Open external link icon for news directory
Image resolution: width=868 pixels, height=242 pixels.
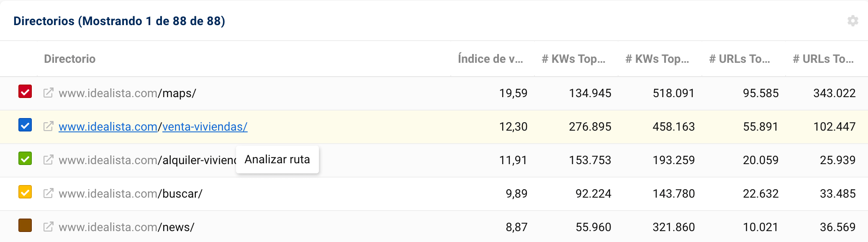tap(49, 227)
